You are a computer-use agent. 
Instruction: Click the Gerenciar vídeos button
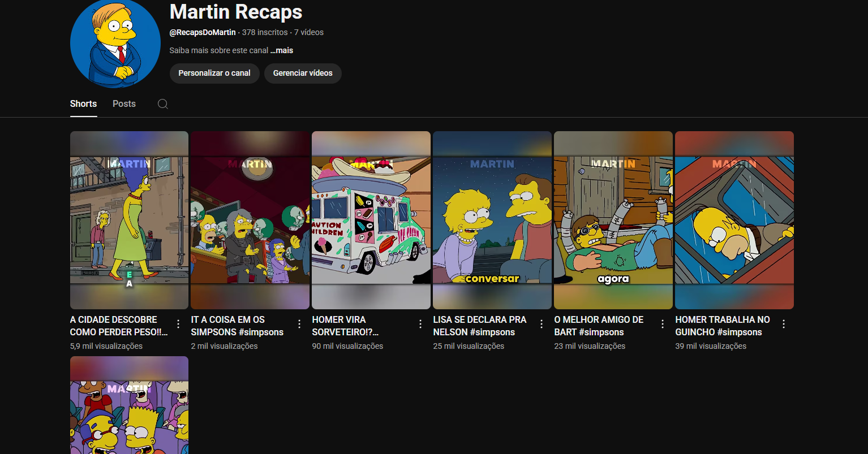303,73
